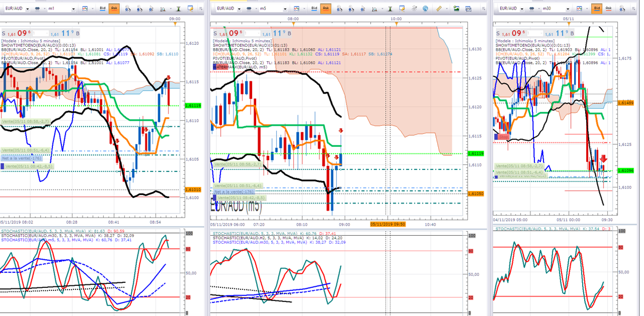
Task: Click the zoom-in magnifier in m5 toolbar
Action: tap(339, 9)
